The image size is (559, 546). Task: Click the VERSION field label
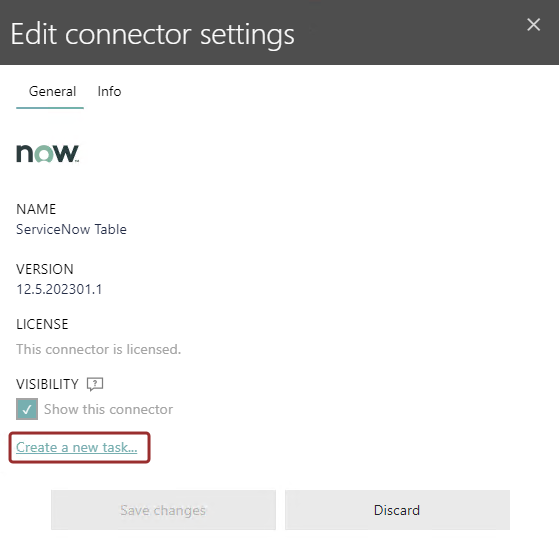pyautogui.click(x=45, y=269)
